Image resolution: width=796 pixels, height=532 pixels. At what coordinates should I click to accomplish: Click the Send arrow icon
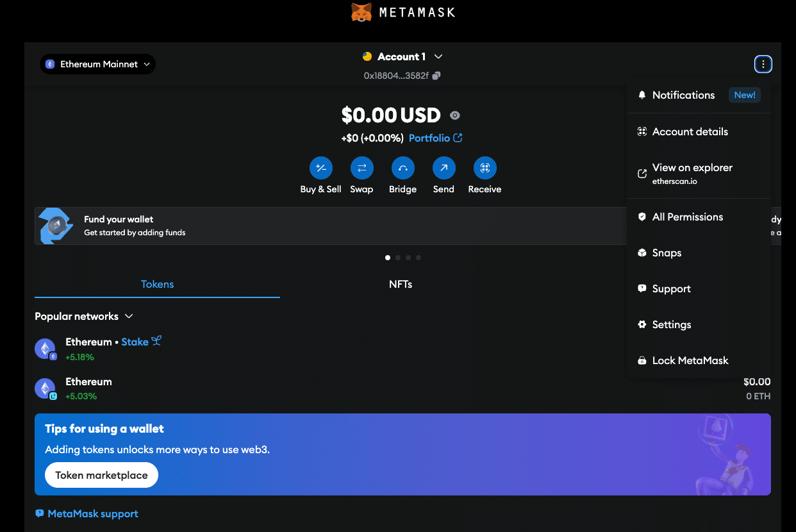coord(444,167)
